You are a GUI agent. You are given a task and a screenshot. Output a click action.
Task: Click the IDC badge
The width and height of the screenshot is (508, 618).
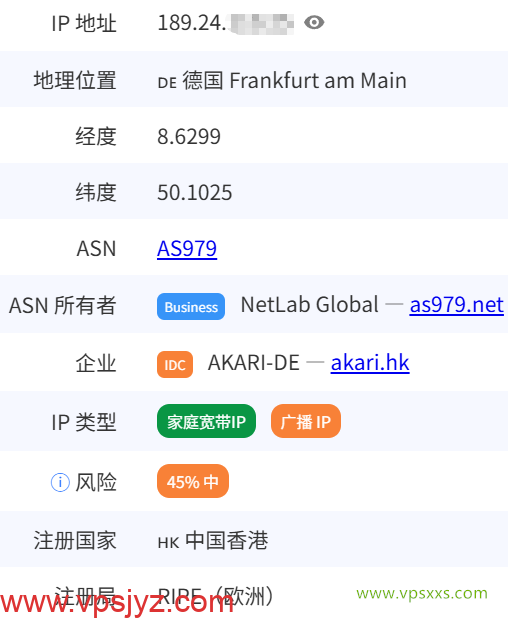click(175, 365)
